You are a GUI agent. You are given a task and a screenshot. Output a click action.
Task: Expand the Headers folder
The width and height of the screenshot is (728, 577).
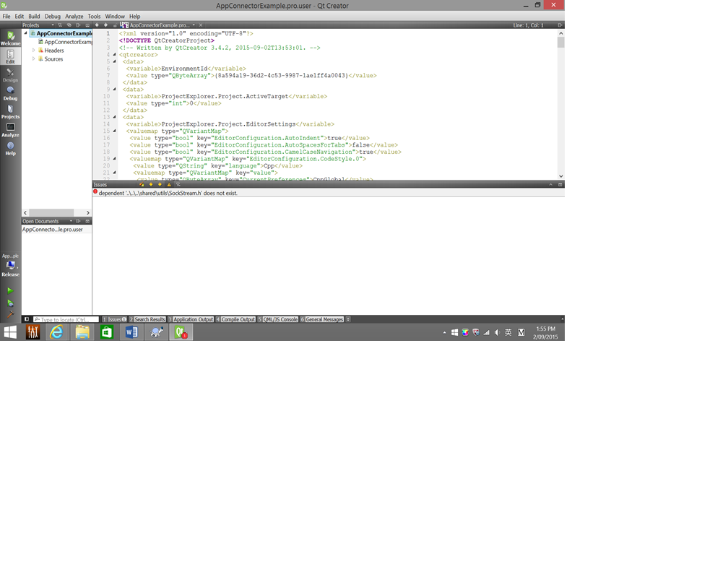click(33, 50)
